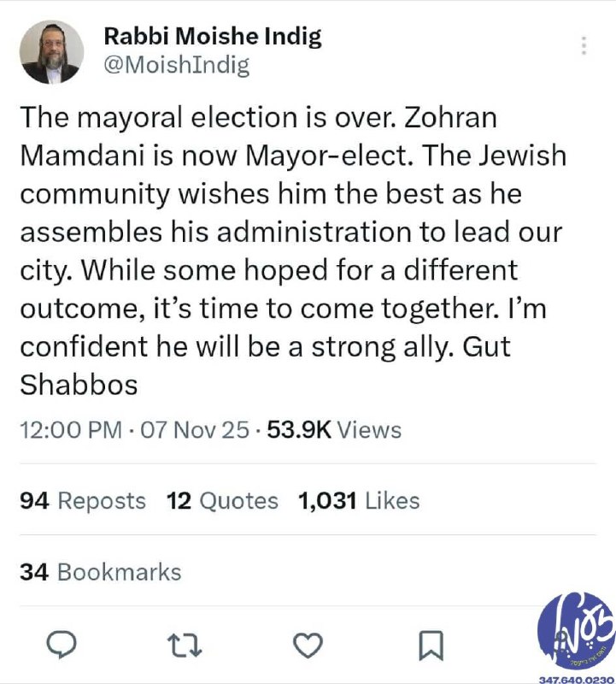Open the three-dot more options menu
Viewport: 616px width, 684px height.
(584, 45)
